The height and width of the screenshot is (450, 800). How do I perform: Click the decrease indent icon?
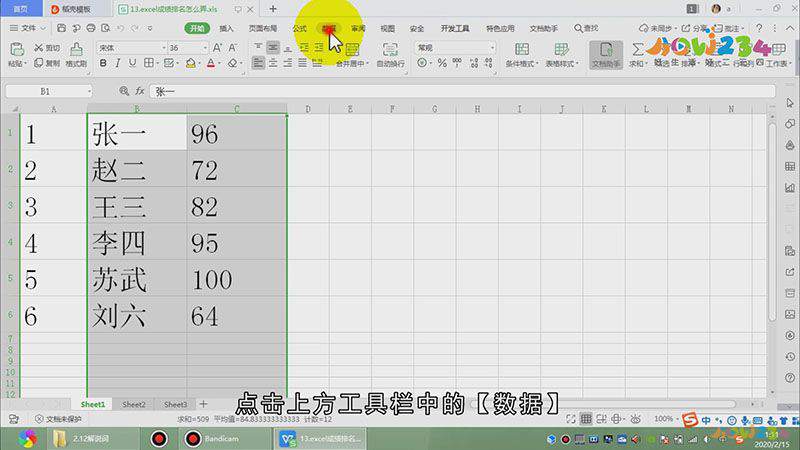304,47
